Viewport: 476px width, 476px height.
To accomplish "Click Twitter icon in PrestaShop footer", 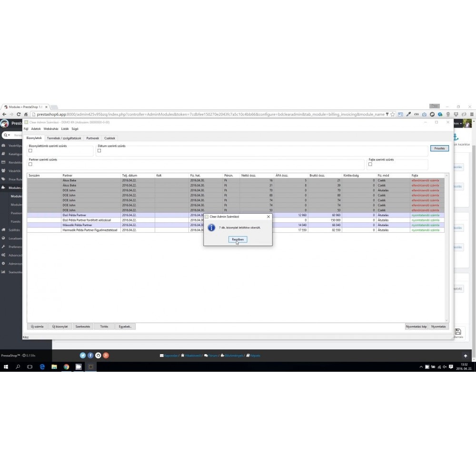I will coord(82,356).
